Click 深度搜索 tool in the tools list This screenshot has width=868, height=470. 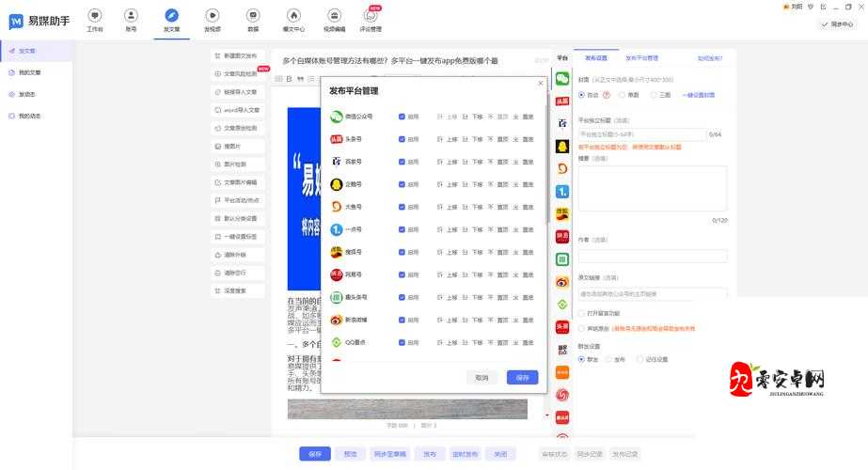click(238, 290)
